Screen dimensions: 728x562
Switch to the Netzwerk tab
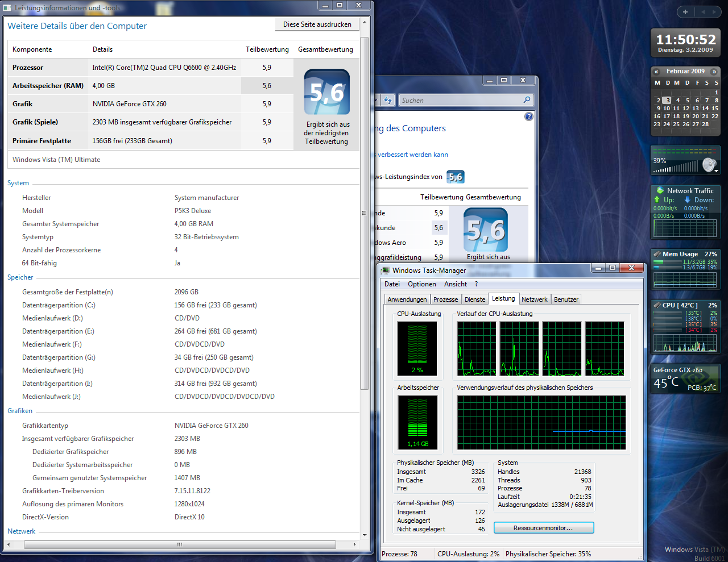[535, 299]
